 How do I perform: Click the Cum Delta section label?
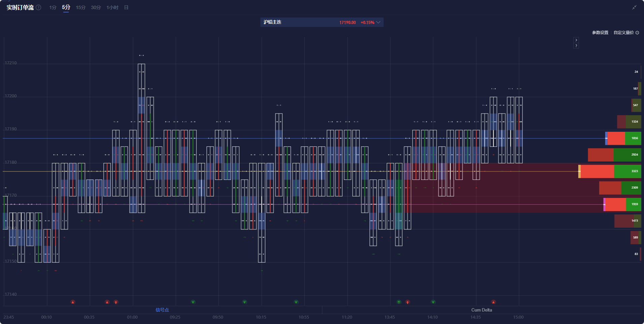(482, 310)
